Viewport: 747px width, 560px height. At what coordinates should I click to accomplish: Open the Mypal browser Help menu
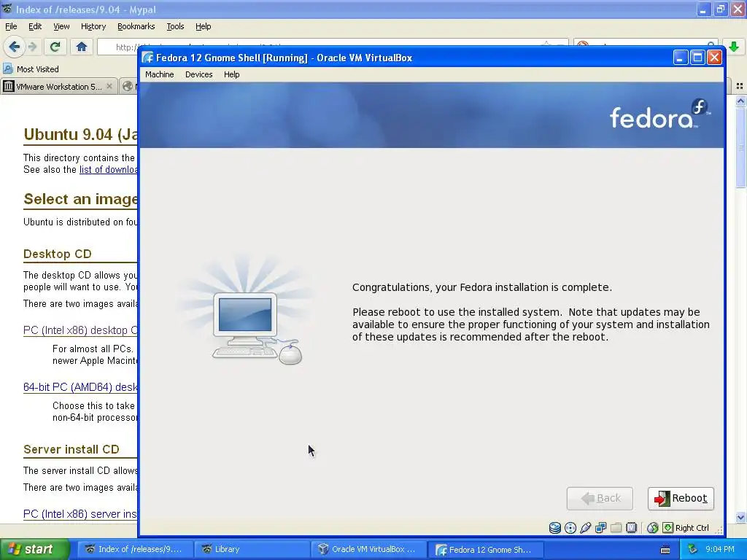[x=203, y=26]
